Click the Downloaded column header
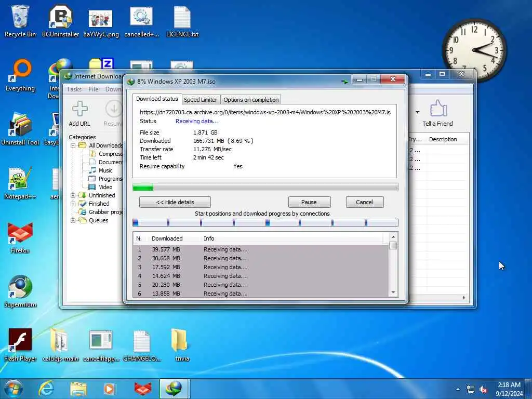 [x=167, y=238]
